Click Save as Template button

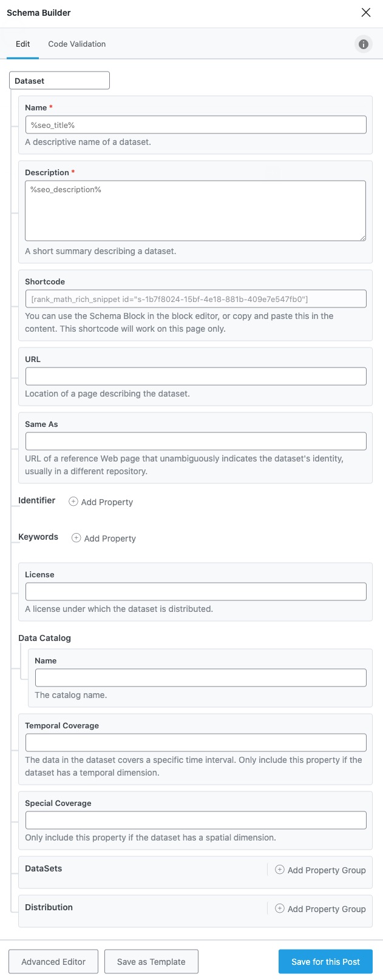[151, 962]
